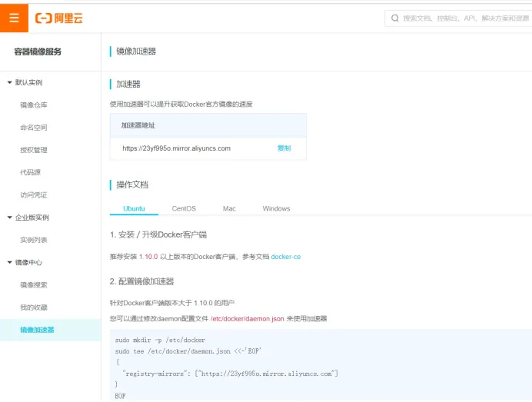
Task: Switch to the Ubuntu tab
Action: coord(134,208)
